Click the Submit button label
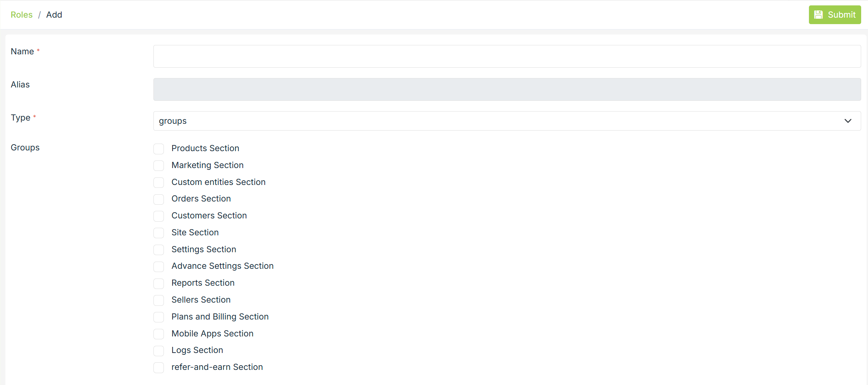 click(841, 15)
